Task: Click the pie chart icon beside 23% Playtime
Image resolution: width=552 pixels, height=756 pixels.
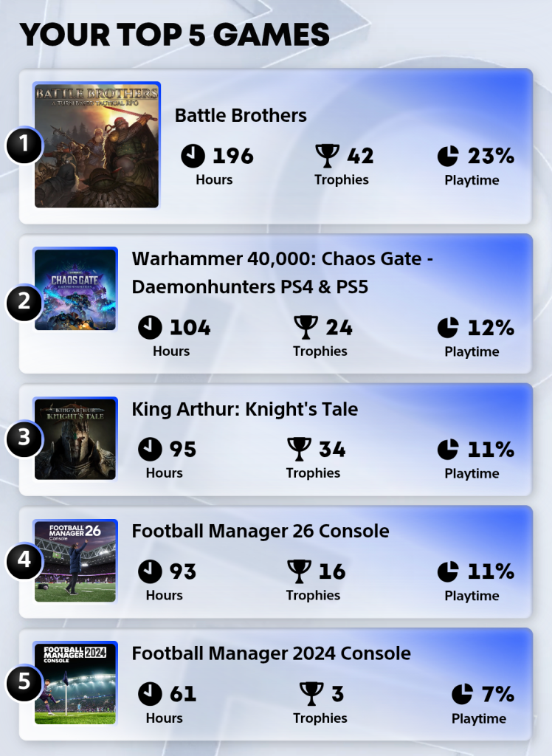Action: (448, 156)
